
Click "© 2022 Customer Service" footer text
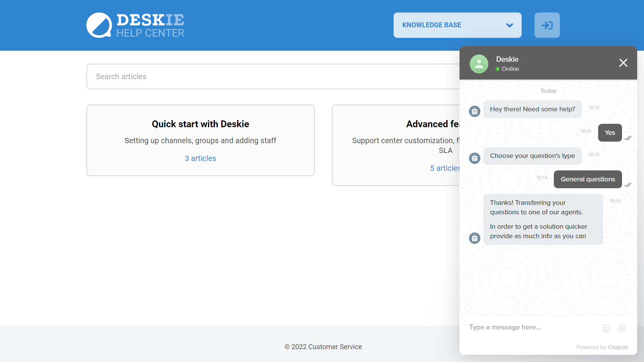point(323,347)
